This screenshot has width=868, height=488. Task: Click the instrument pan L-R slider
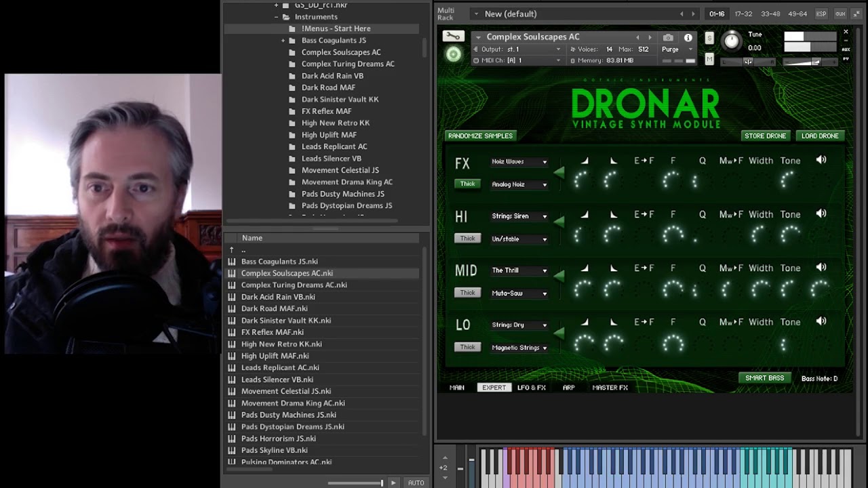coord(748,62)
